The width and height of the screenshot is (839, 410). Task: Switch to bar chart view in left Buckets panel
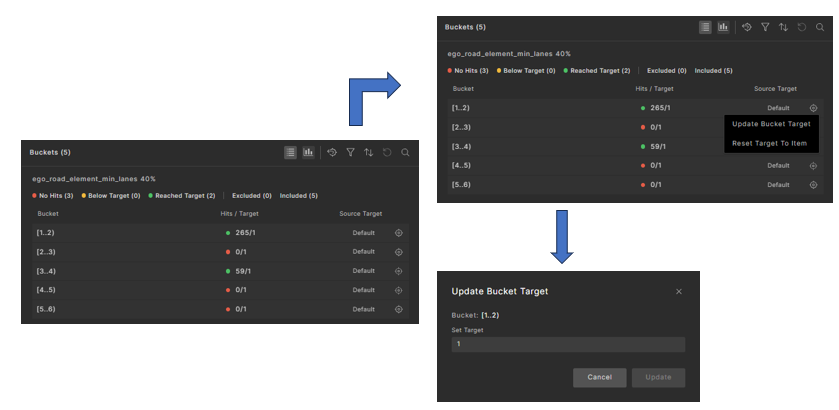(x=309, y=152)
